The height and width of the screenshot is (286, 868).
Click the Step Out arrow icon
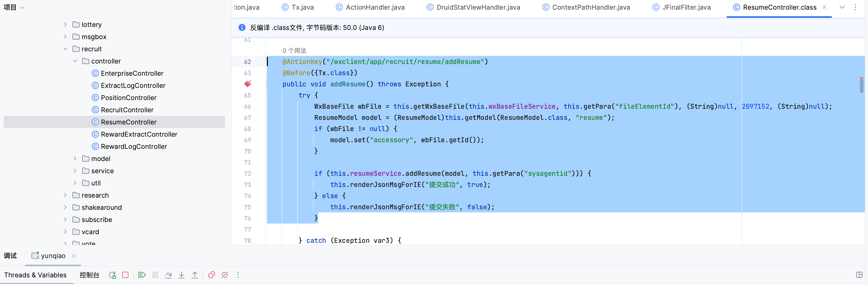pos(195,275)
